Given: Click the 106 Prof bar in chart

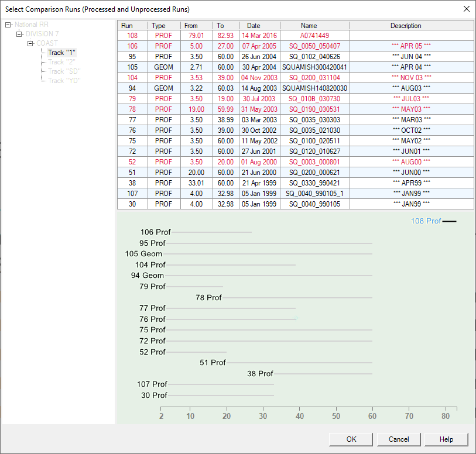Looking at the screenshot, I should (211, 232).
